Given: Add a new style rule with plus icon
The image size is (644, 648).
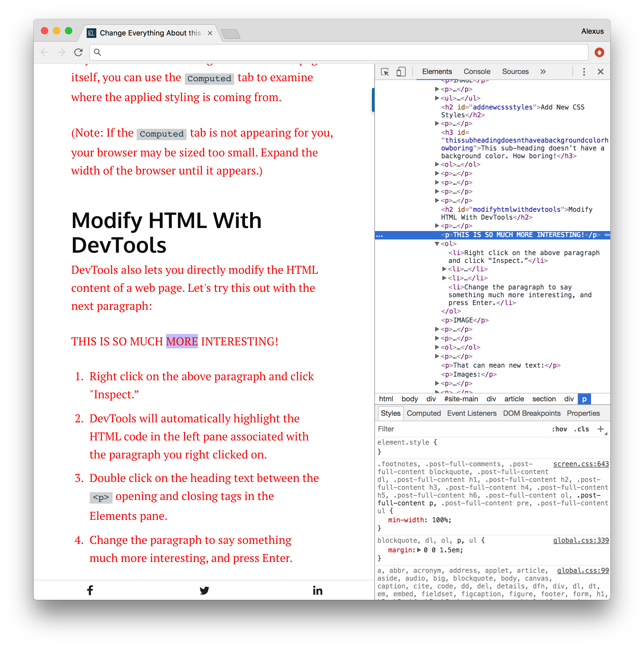Looking at the screenshot, I should pyautogui.click(x=600, y=429).
